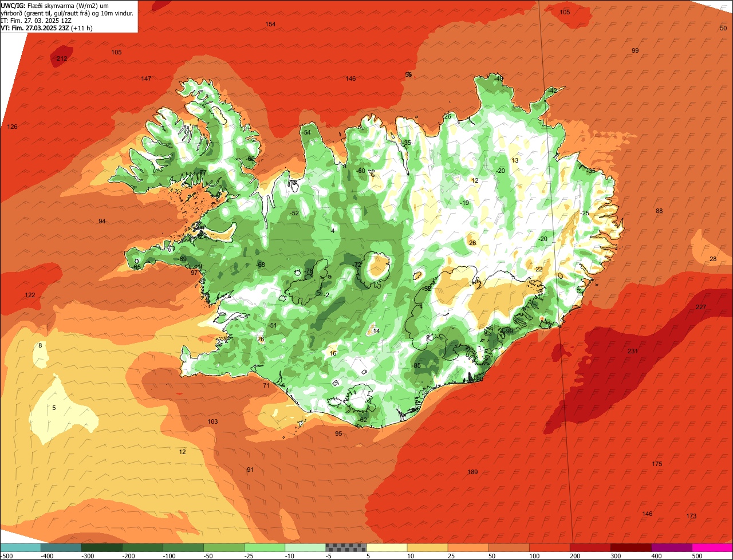The image size is (733, 560).
Task: Click the legend swatch between 50 and 100
Action: [x=509, y=547]
